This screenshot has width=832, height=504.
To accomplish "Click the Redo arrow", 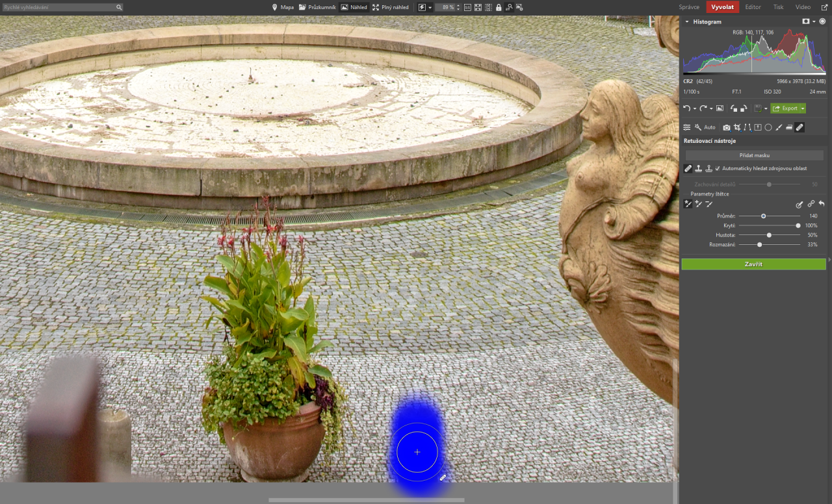I will point(703,108).
